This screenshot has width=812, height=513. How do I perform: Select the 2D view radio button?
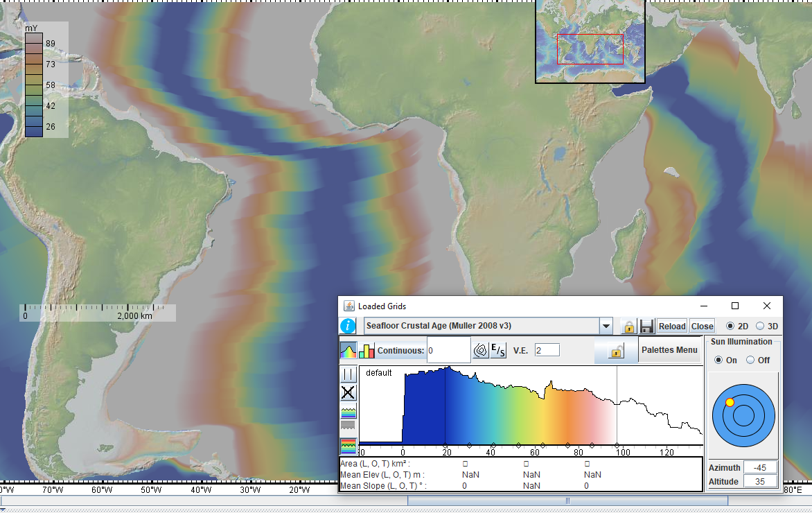tap(730, 326)
